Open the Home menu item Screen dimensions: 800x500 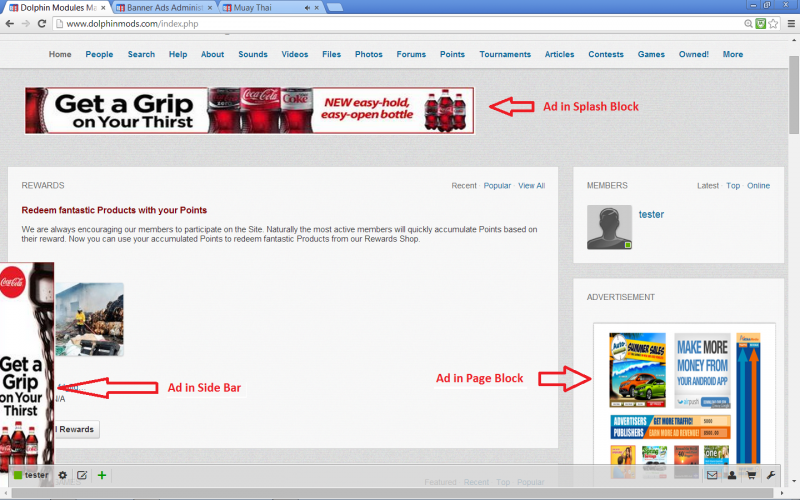coord(60,54)
